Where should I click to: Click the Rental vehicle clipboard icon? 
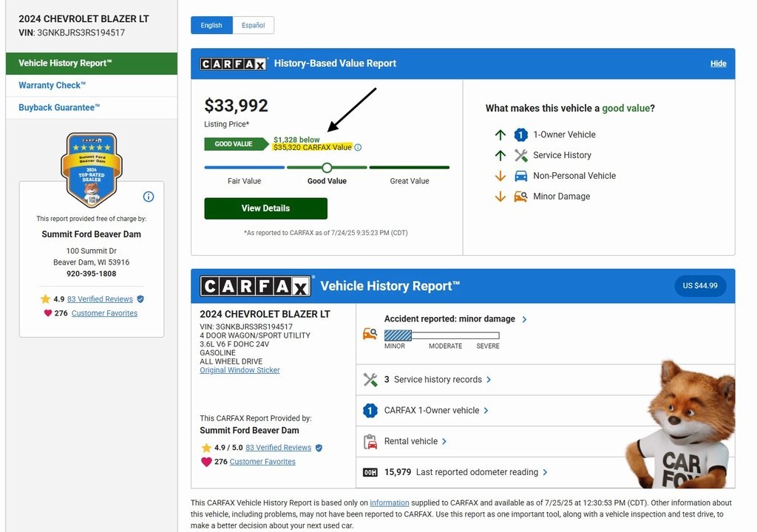click(x=370, y=442)
